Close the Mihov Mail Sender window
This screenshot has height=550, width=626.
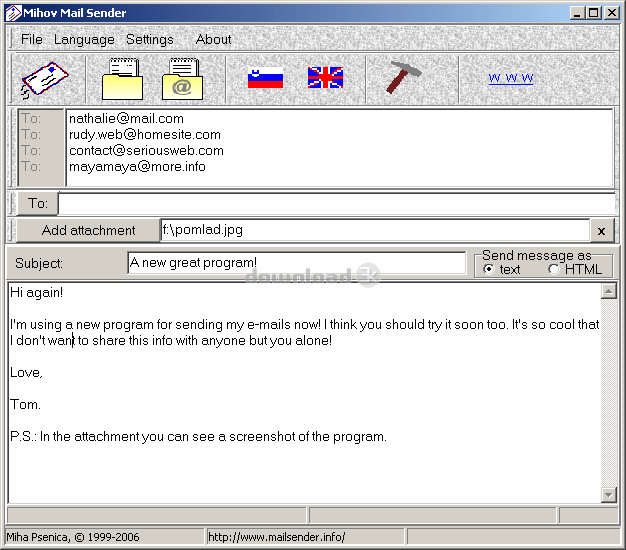click(612, 13)
